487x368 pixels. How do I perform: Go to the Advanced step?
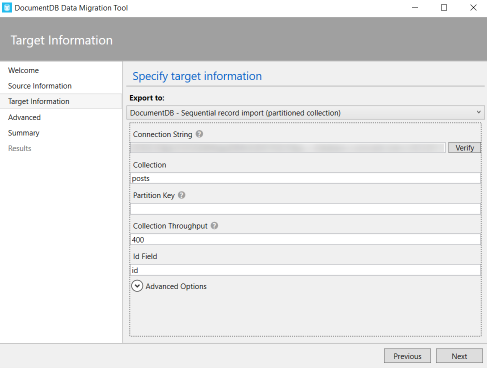click(x=24, y=117)
